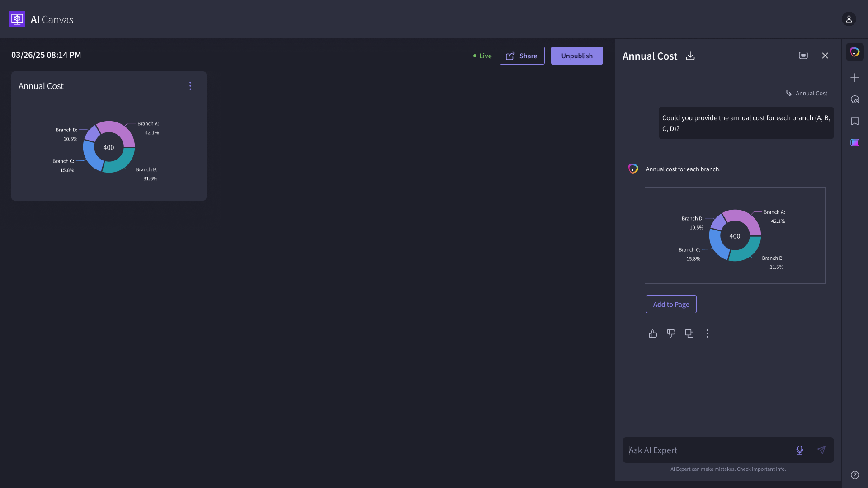The height and width of the screenshot is (488, 868).
Task: Click the Unpublish button
Action: pyautogui.click(x=576, y=56)
